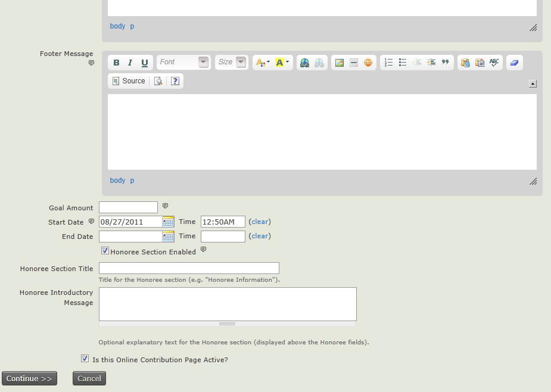Insert a block quote

point(445,63)
